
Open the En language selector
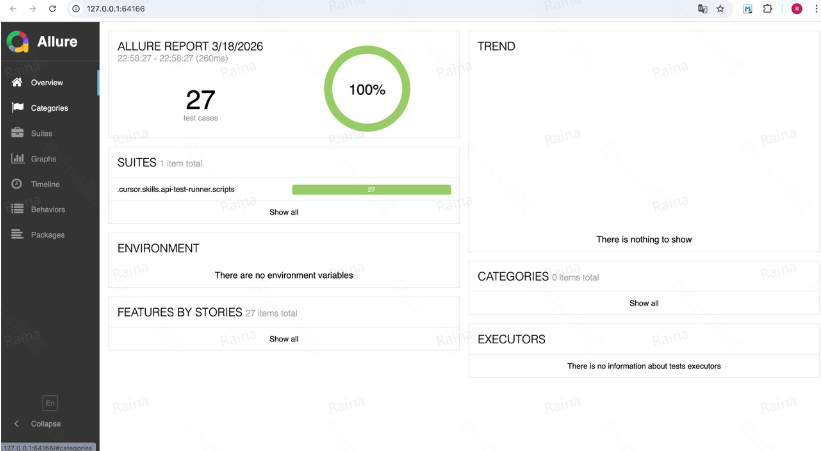click(x=50, y=403)
